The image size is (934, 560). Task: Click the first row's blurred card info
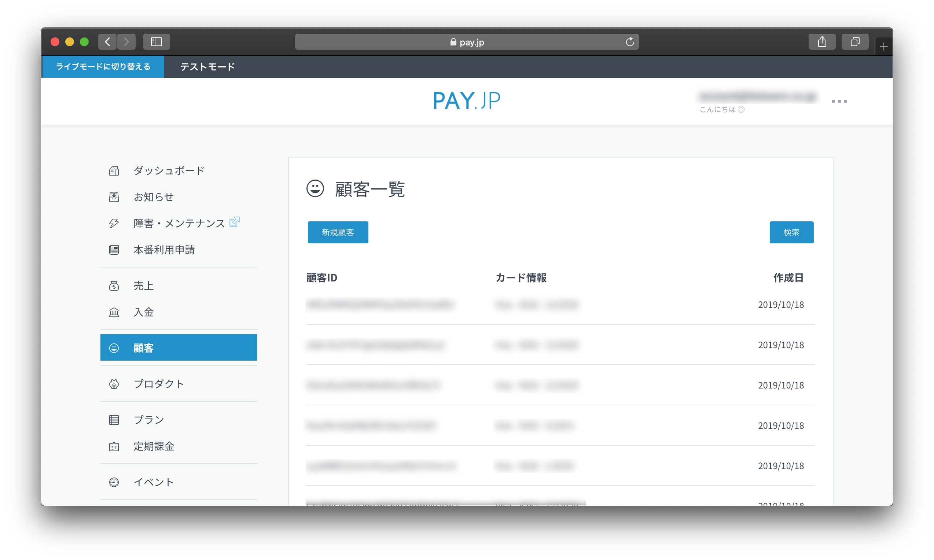(x=536, y=305)
